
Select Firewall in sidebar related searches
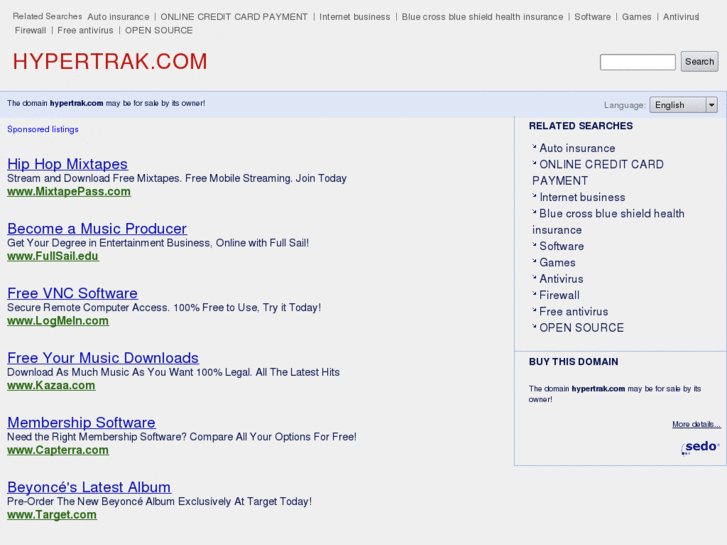559,295
